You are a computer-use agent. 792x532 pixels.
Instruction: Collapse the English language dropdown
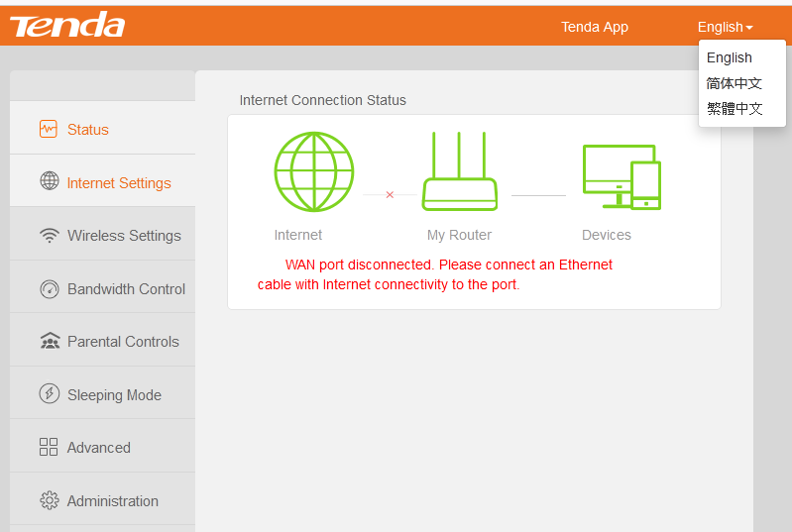tap(725, 27)
